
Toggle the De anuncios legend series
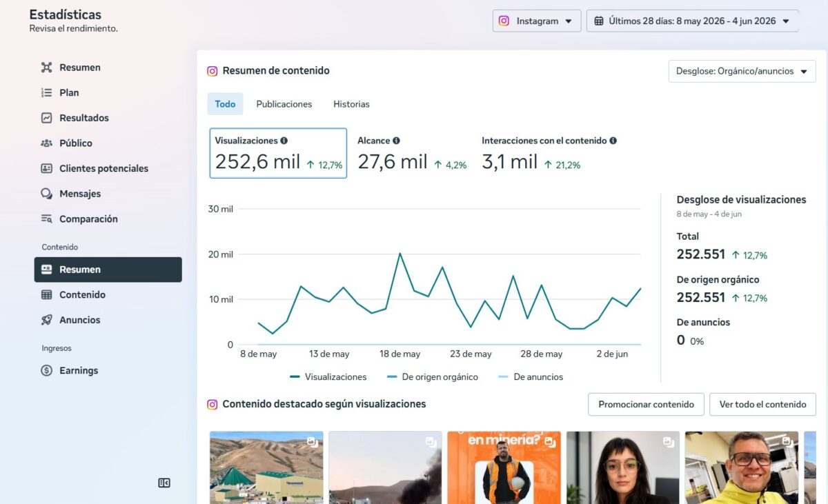point(531,377)
